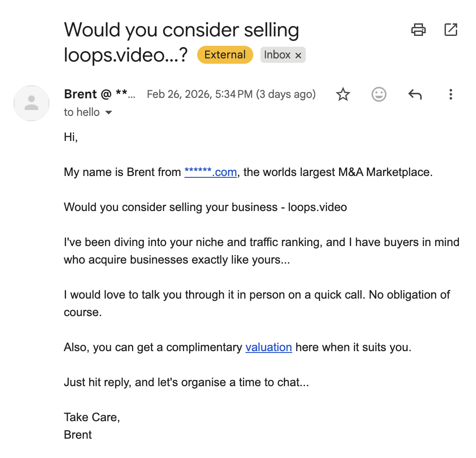Open the email in a new window
Viewport: 476px width, 458px height.
[x=450, y=30]
